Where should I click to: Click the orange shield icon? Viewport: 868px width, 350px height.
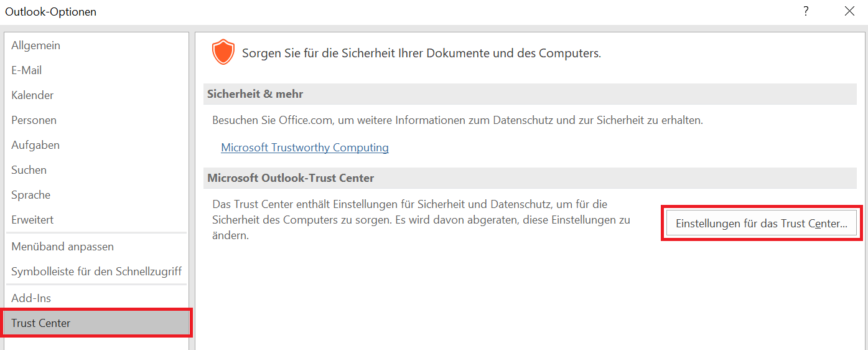pyautogui.click(x=223, y=52)
